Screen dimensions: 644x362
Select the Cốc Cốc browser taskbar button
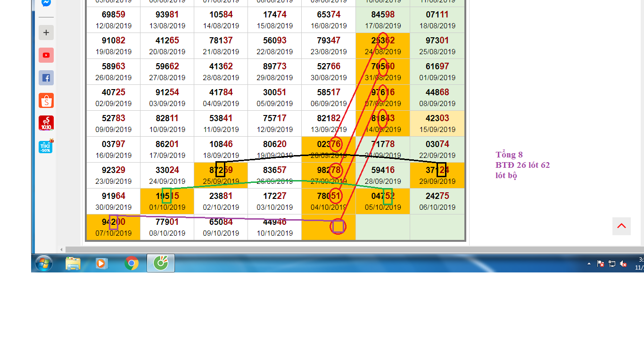tap(161, 263)
